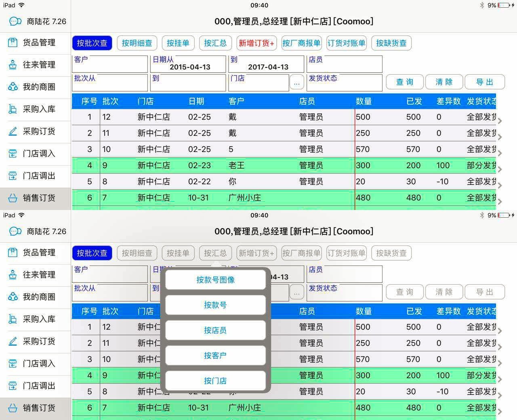Tap the dimmed 导出 button

[485, 292]
